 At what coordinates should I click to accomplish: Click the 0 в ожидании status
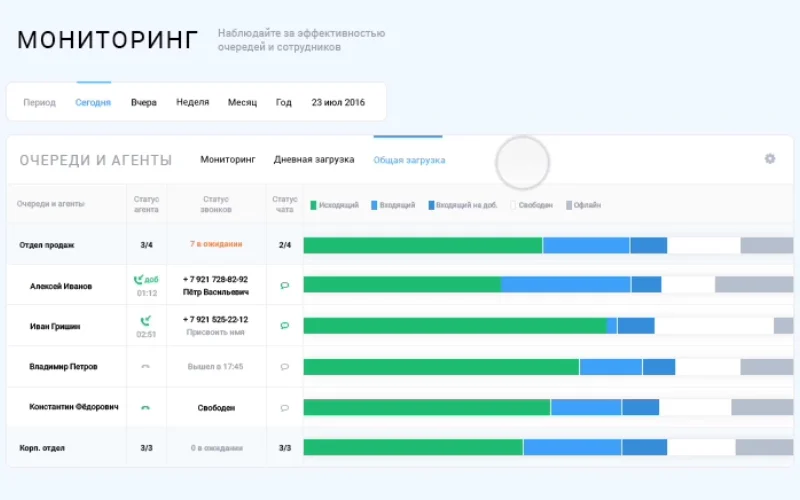tap(216, 447)
